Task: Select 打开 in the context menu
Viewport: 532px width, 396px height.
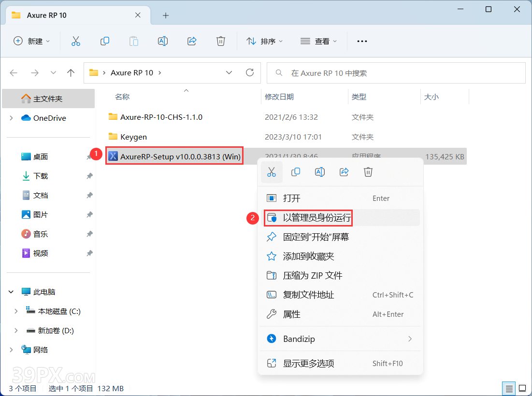Action: (340, 198)
